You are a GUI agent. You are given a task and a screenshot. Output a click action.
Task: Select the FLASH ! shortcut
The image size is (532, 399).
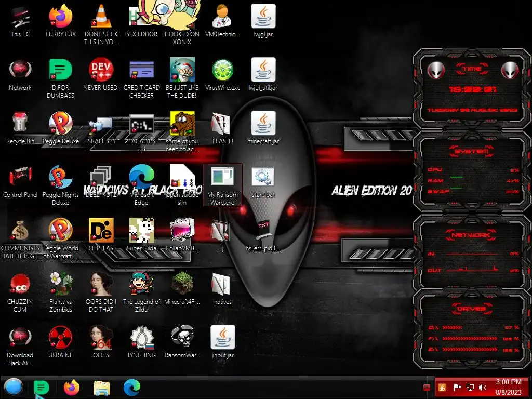222,128
